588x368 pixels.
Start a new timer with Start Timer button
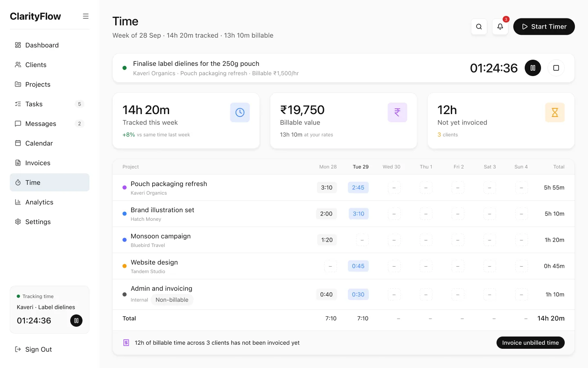544,27
